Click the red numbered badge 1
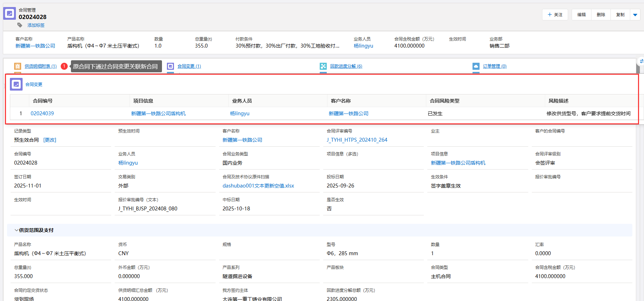The image size is (644, 301). point(64,66)
